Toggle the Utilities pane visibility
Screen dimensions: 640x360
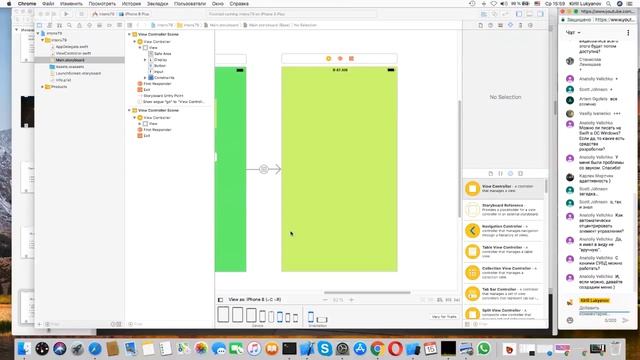[x=540, y=14]
